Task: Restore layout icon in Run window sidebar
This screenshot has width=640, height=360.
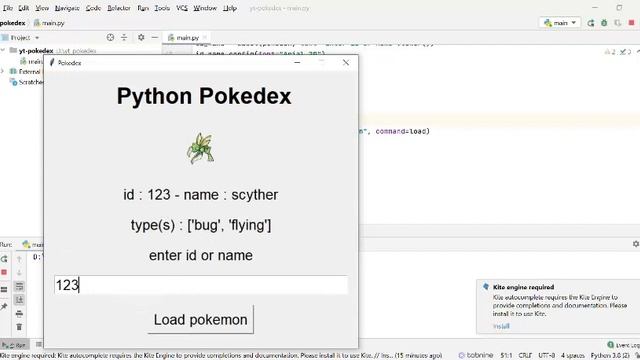Action: (4, 290)
